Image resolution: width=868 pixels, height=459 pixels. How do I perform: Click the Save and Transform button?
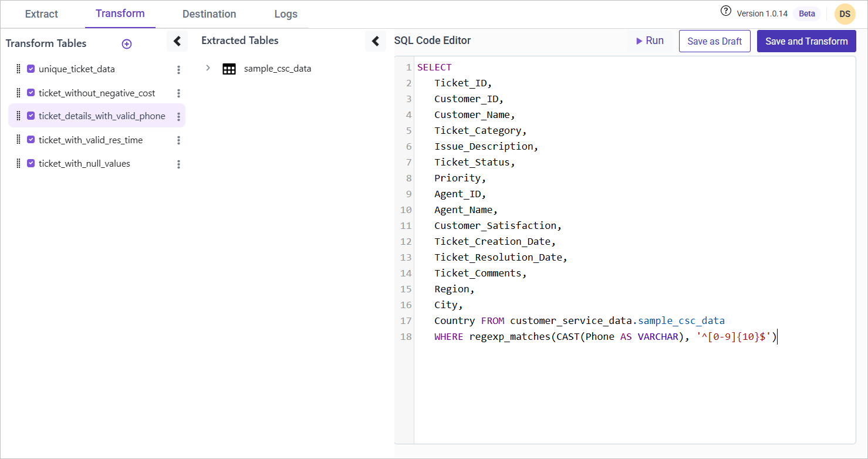[806, 41]
